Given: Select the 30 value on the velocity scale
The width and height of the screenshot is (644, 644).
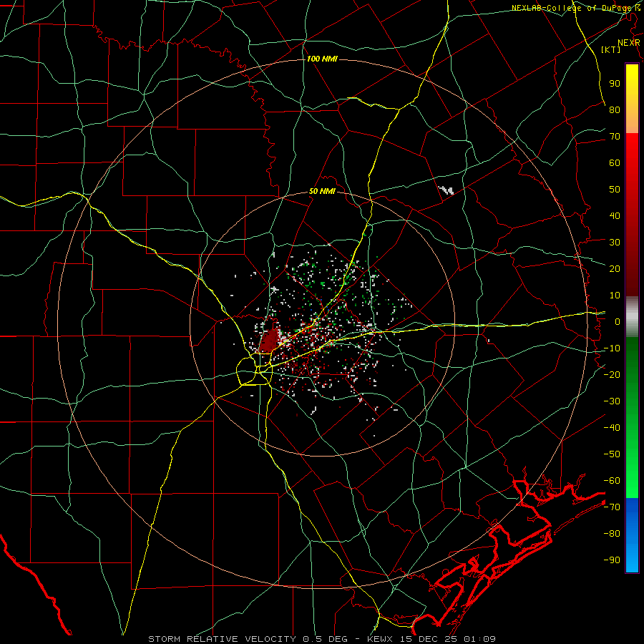Looking at the screenshot, I should (x=615, y=243).
